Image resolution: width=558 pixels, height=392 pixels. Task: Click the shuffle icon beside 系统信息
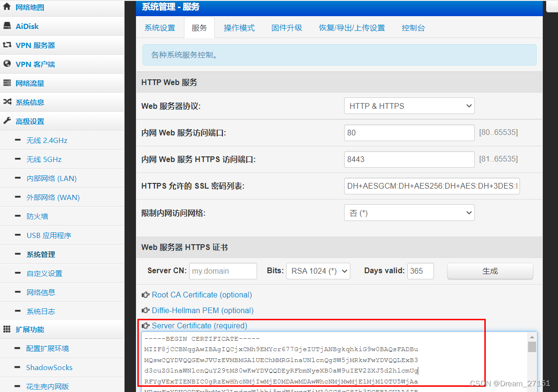pyautogui.click(x=7, y=102)
